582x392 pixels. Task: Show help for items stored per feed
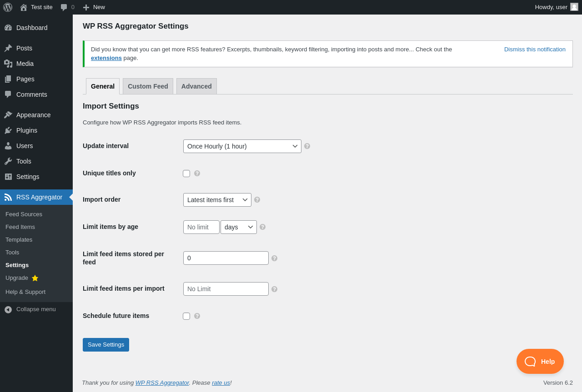(x=275, y=258)
